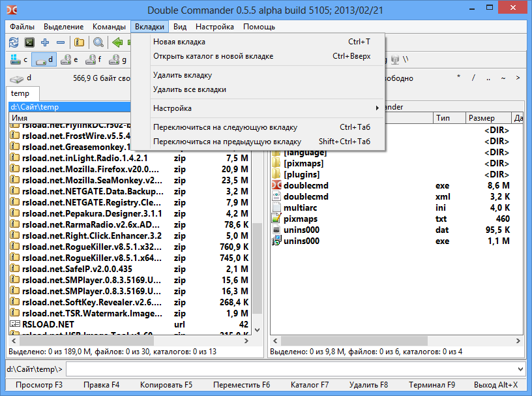Switch left panel to drive c
The image size is (532, 396).
[19, 60]
